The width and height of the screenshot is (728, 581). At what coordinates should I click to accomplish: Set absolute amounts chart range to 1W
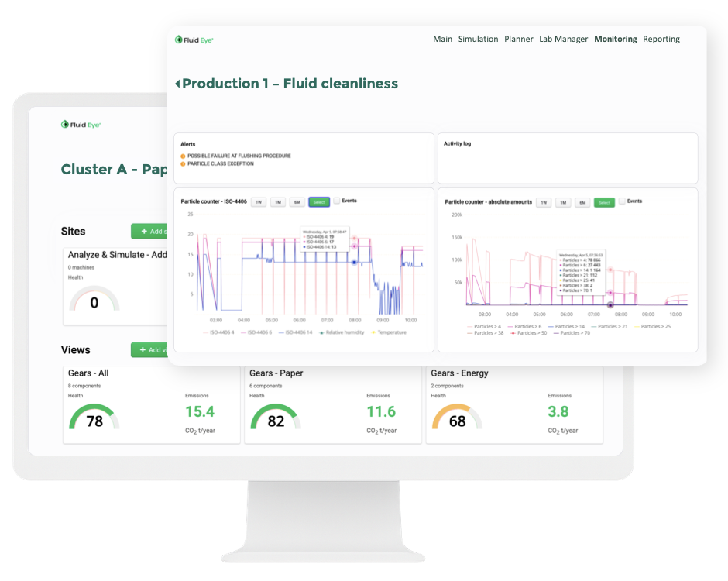tap(544, 202)
